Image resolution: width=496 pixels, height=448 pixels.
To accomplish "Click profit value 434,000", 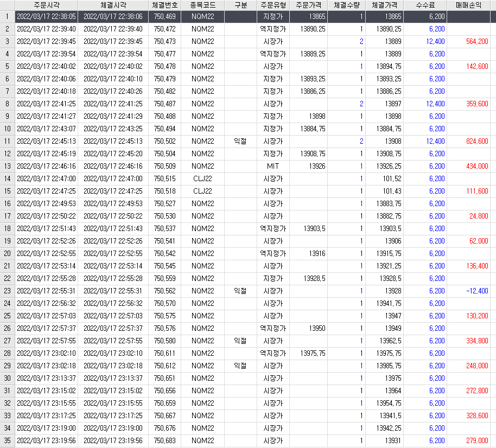I will coord(477,167).
